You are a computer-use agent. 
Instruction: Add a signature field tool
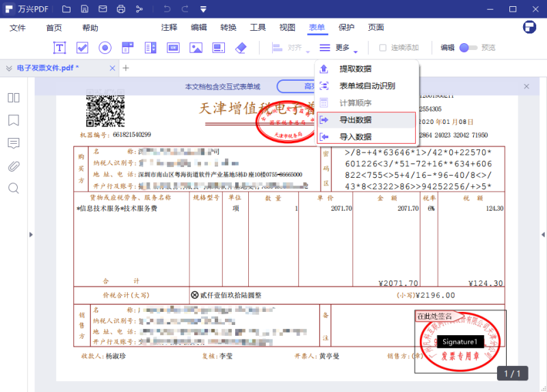pyautogui.click(x=218, y=47)
